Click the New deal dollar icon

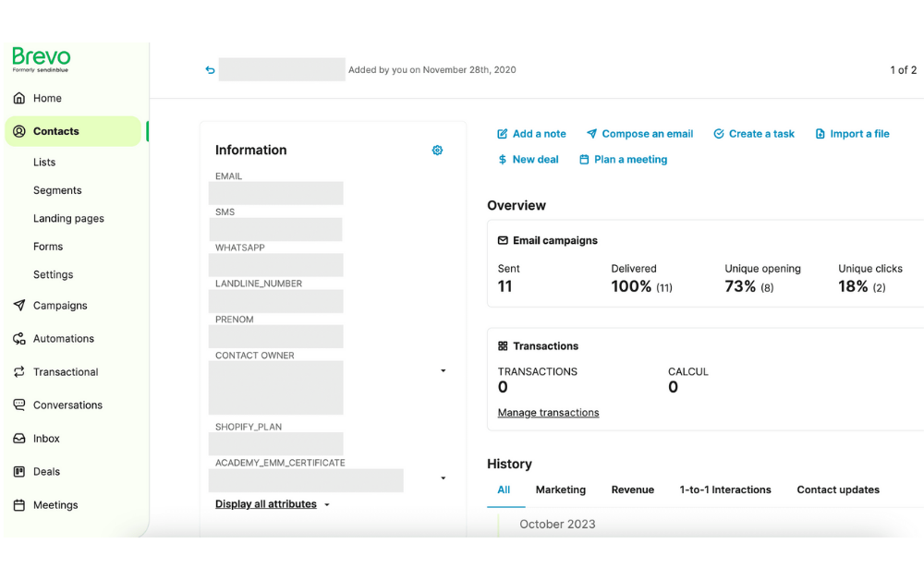(x=502, y=160)
